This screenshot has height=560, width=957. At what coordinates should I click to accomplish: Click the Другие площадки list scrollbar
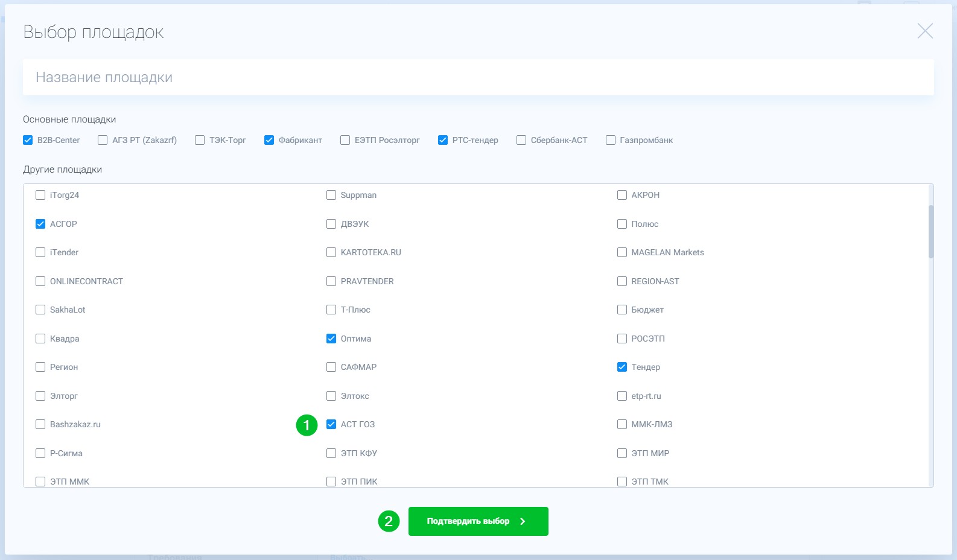931,232
